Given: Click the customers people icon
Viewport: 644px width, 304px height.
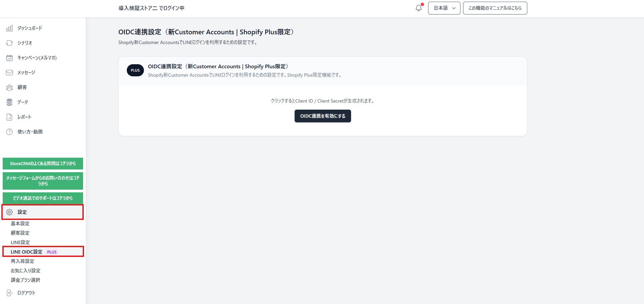Looking at the screenshot, I should (9, 87).
